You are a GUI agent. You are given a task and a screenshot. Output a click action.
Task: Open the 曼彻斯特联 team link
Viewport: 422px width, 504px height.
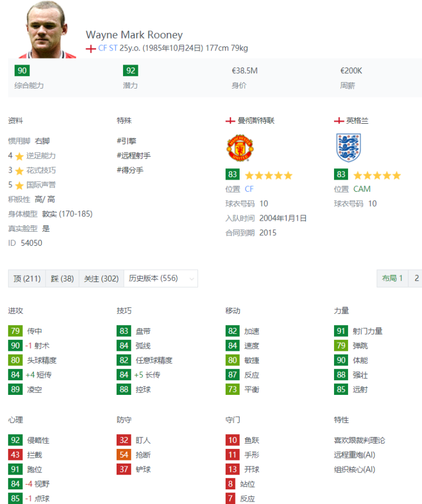coord(256,121)
